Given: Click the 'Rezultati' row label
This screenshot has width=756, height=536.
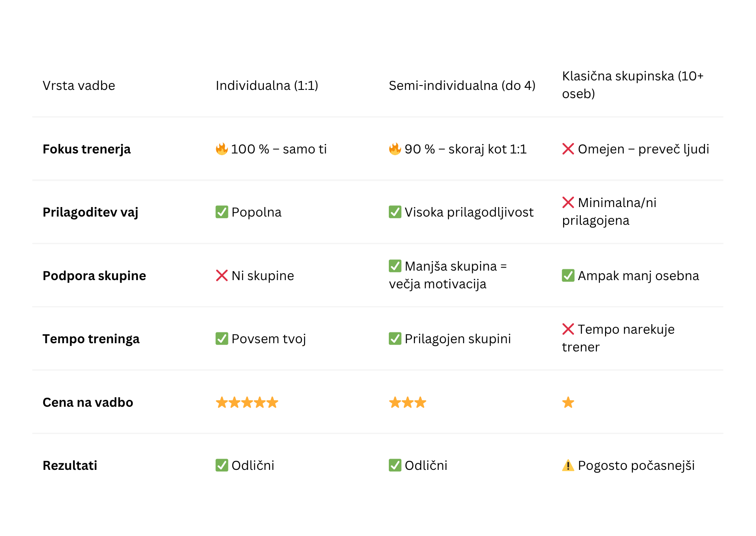Looking at the screenshot, I should point(70,466).
